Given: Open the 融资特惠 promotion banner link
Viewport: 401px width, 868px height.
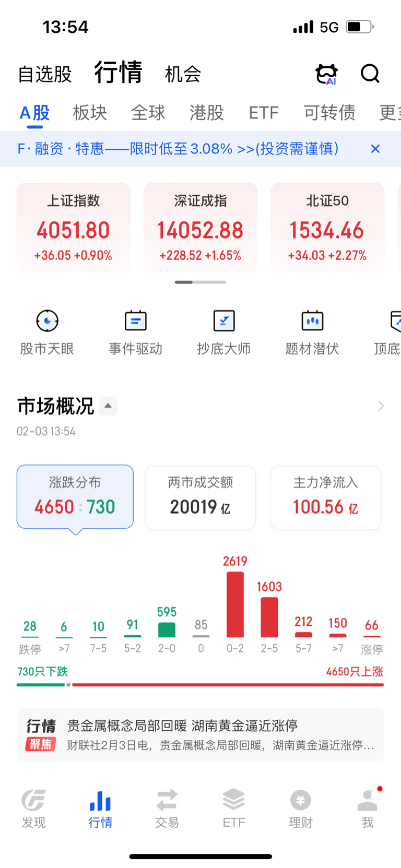Looking at the screenshot, I should click(178, 149).
